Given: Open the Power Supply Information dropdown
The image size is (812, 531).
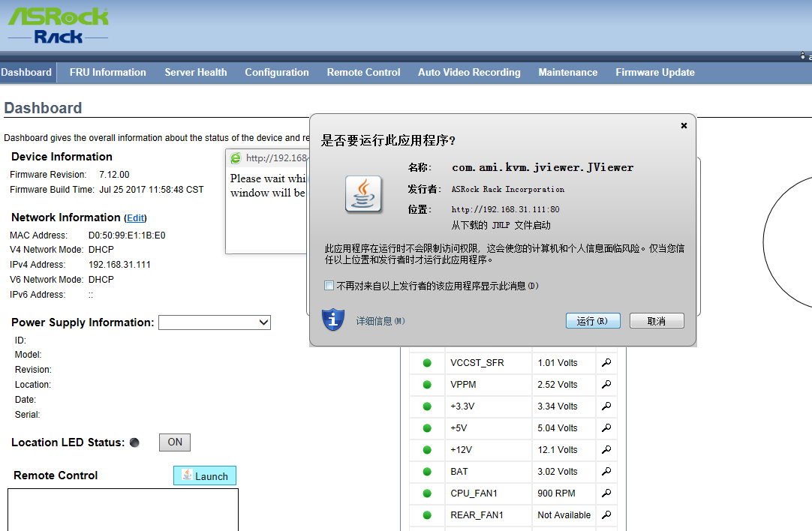Looking at the screenshot, I should pyautogui.click(x=215, y=322).
